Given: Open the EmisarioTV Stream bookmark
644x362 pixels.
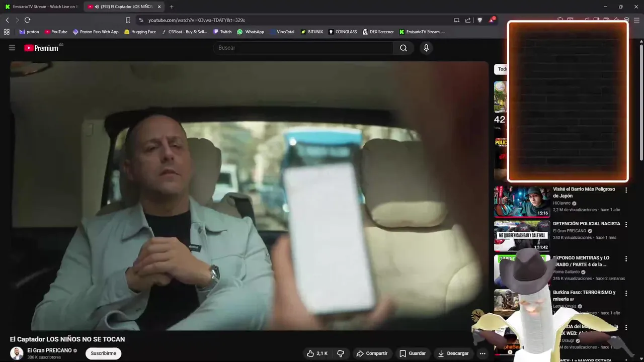Looking at the screenshot, I should [422, 32].
